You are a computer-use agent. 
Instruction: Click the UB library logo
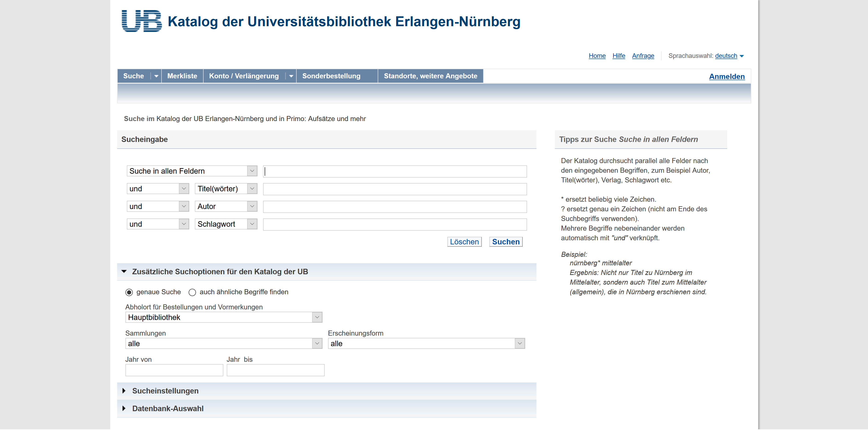[142, 21]
